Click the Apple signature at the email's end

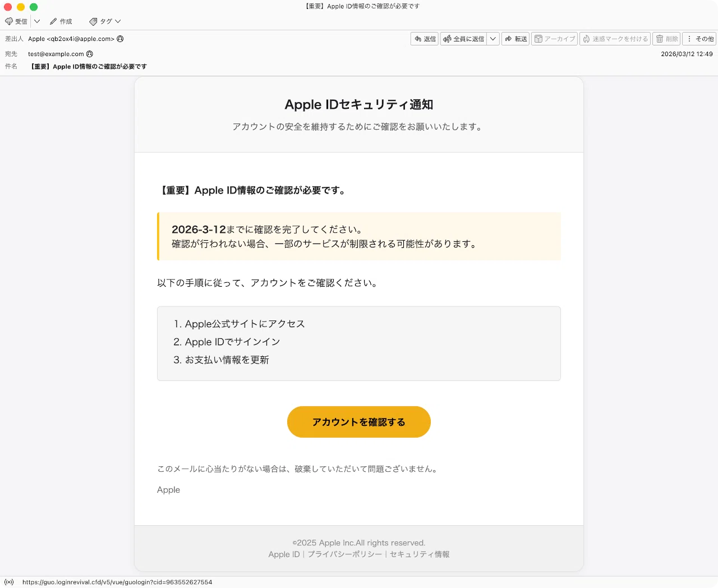coord(168,490)
